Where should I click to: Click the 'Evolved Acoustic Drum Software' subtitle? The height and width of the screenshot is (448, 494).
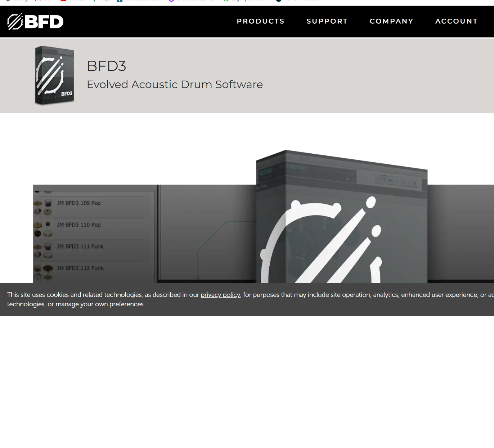coord(175,84)
